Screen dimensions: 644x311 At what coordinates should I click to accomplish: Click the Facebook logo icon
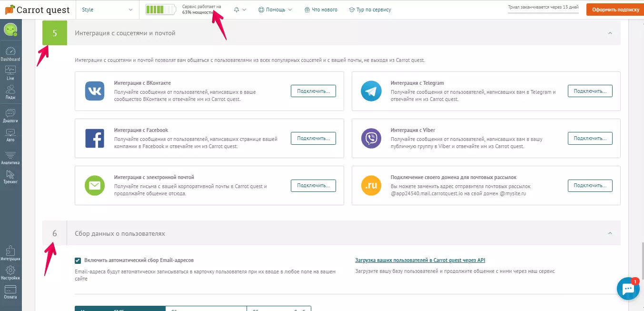[x=95, y=138]
